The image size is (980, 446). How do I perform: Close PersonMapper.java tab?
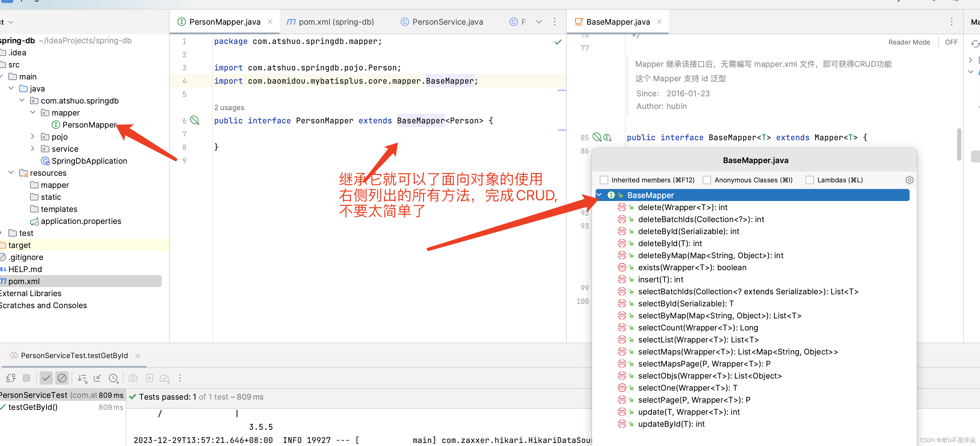[x=270, y=22]
